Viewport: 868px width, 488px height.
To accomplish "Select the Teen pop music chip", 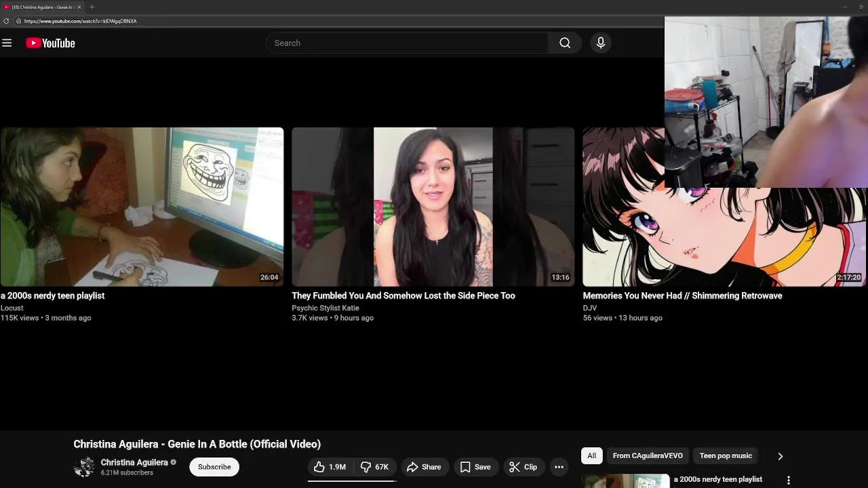I will 726,456.
